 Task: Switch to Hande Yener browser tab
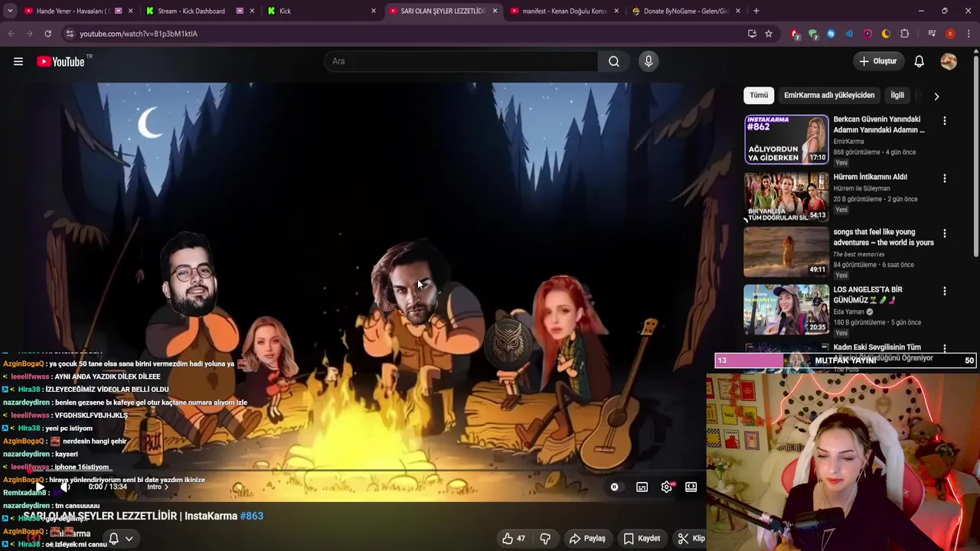click(x=77, y=11)
